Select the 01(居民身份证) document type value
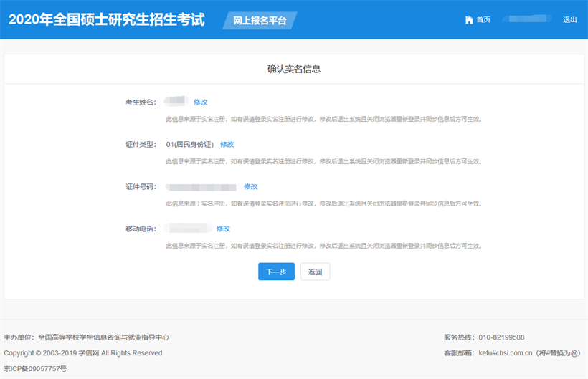588x379 pixels. pos(189,145)
